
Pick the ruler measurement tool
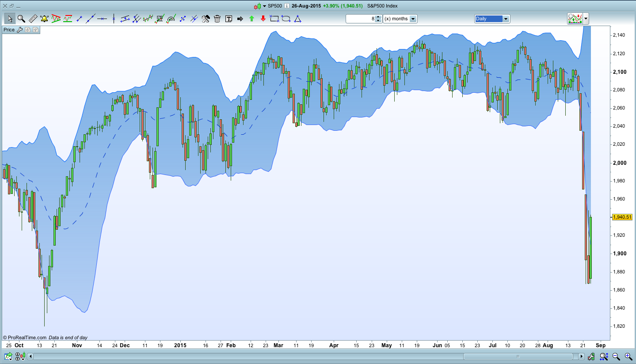33,19
